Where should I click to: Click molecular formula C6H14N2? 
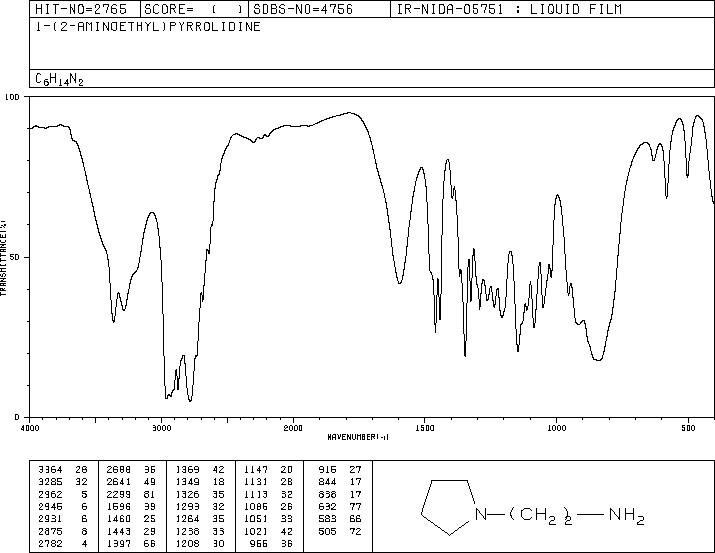pos(59,79)
